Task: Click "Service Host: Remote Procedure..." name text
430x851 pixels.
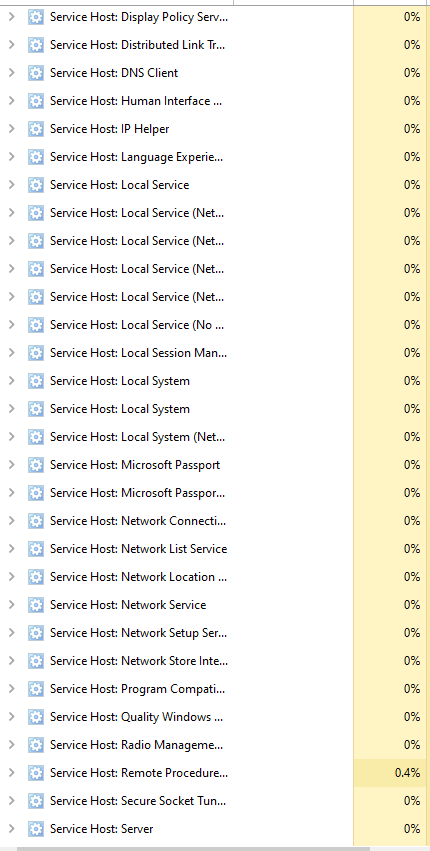Action: 139,773
